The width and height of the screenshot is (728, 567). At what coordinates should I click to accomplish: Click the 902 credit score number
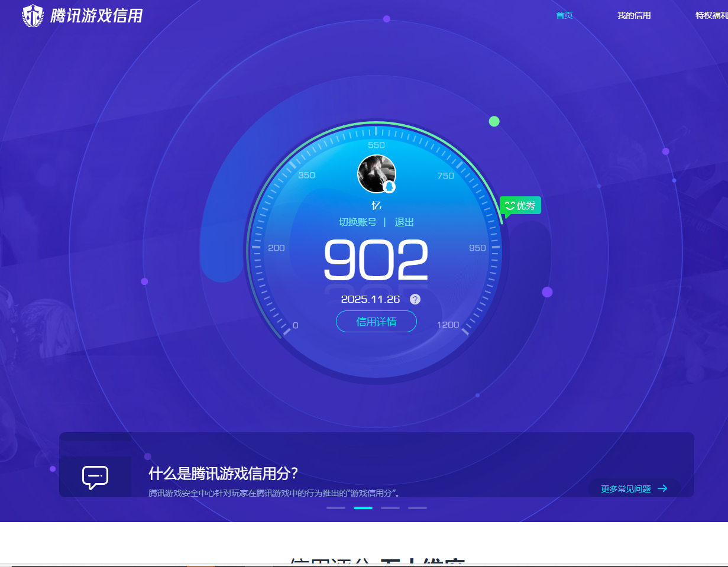(376, 260)
